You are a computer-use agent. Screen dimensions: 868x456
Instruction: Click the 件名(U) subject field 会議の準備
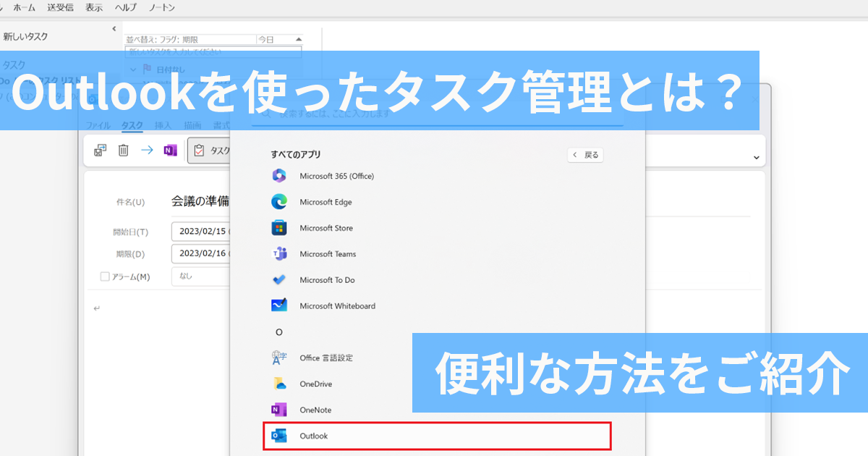(x=200, y=202)
